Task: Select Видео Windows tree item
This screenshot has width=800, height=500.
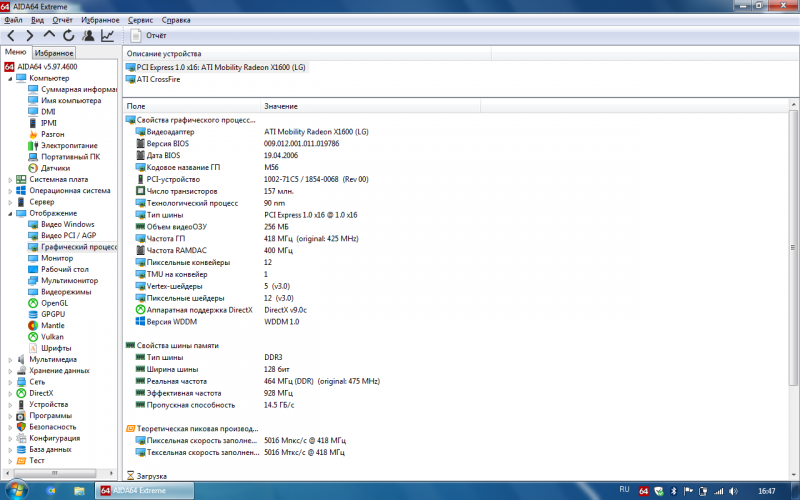Action: point(61,224)
